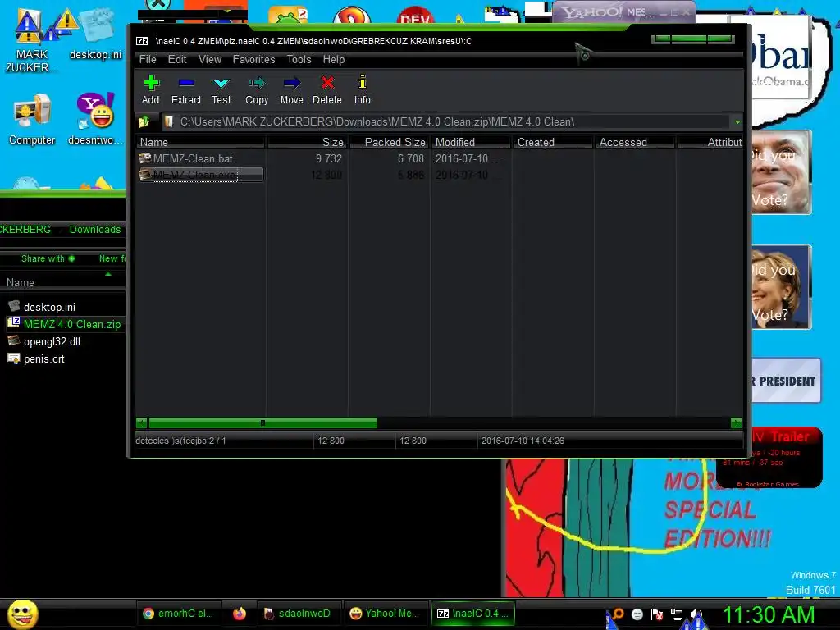Image resolution: width=840 pixels, height=630 pixels.
Task: Open the Favorites menu
Action: (x=254, y=59)
